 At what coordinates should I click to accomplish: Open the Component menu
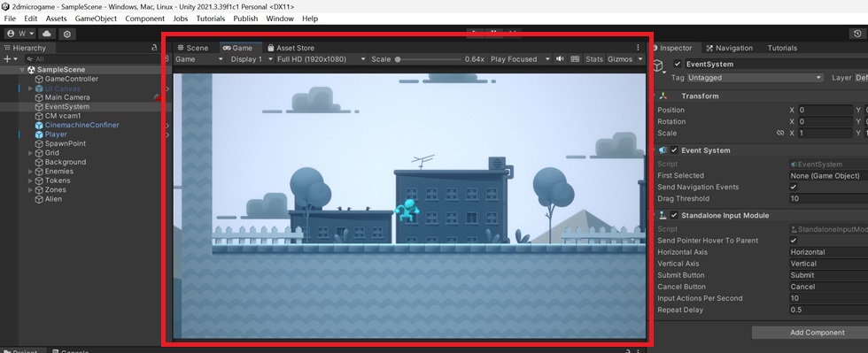click(145, 19)
